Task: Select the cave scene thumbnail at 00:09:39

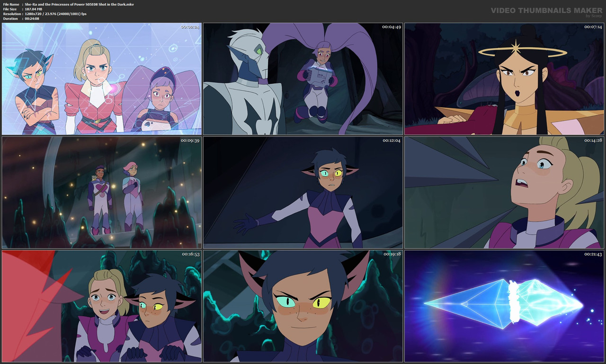Action: [102, 193]
